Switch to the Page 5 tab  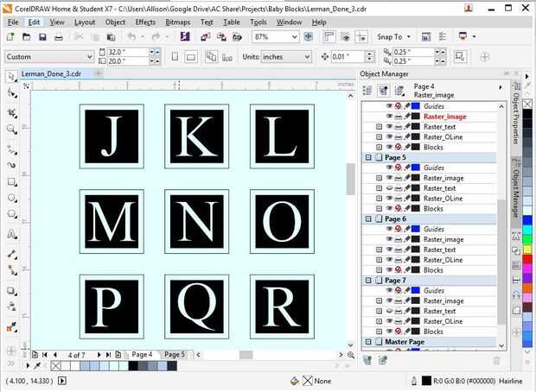pyautogui.click(x=175, y=354)
